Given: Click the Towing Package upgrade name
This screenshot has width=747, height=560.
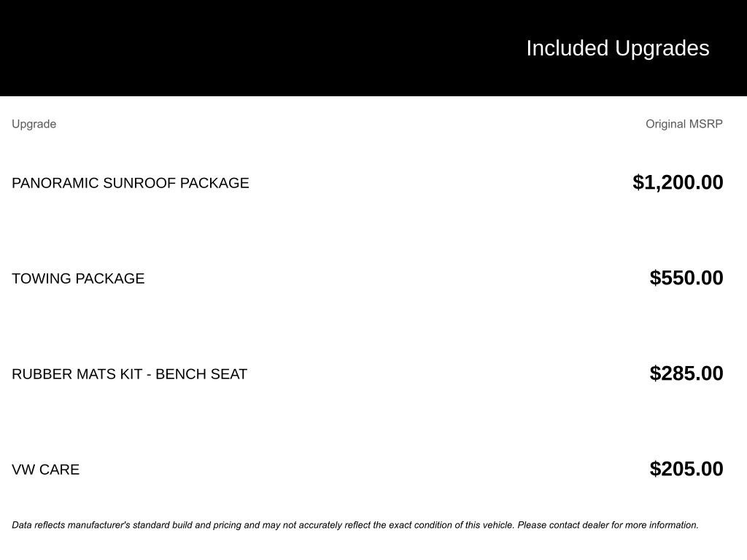Looking at the screenshot, I should (78, 279).
